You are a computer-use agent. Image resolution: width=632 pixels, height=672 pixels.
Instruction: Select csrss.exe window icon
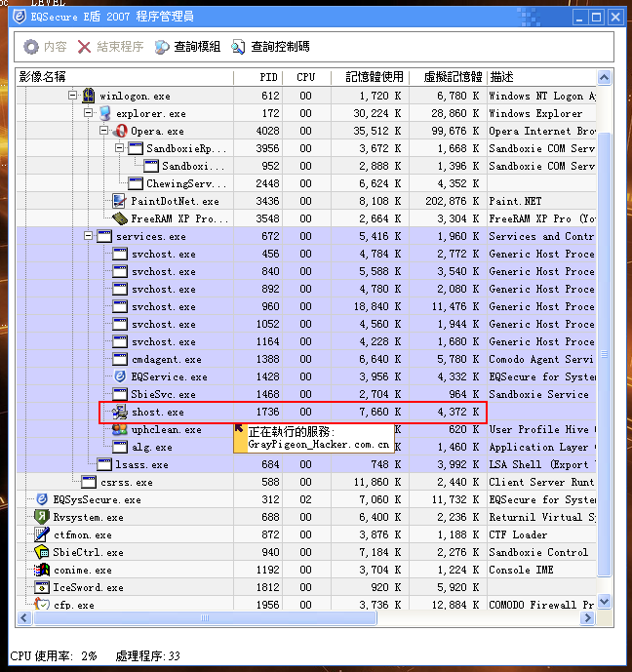[89, 482]
